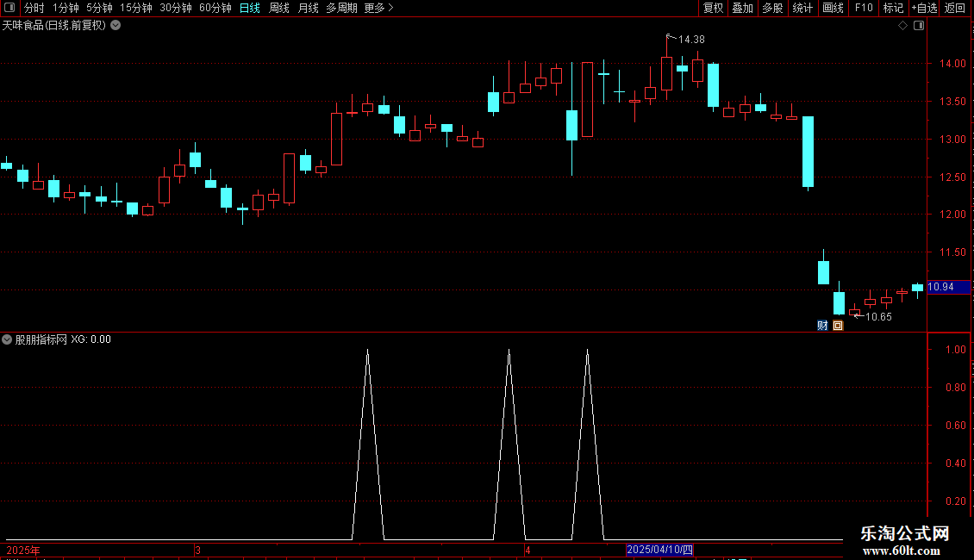Click the square info marker next to 财
974x560 pixels.
point(838,326)
